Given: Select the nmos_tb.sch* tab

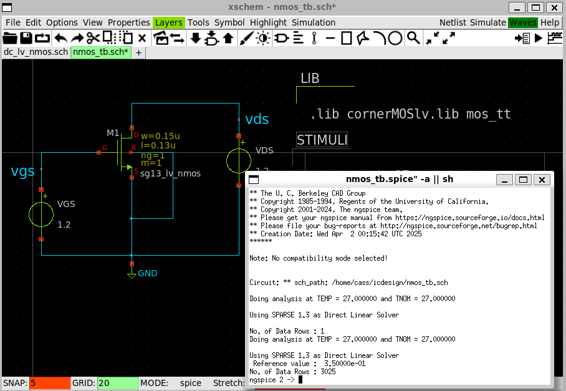Looking at the screenshot, I should click(100, 52).
